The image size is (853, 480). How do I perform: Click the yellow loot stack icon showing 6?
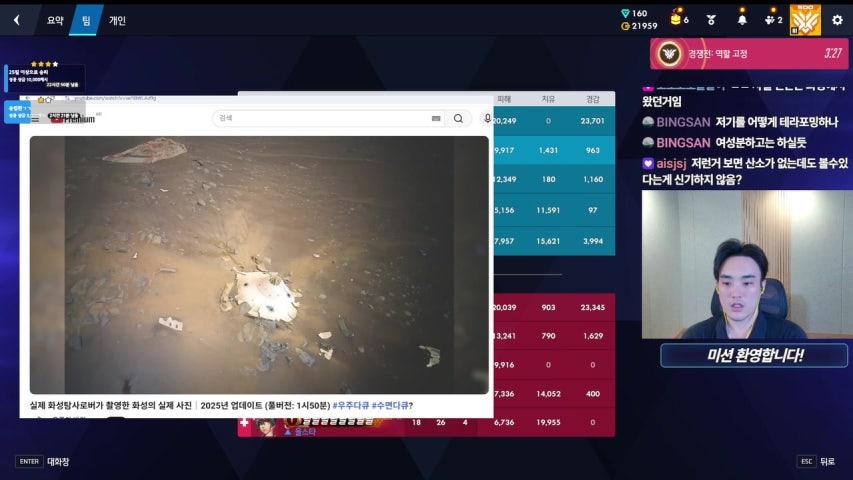(679, 20)
